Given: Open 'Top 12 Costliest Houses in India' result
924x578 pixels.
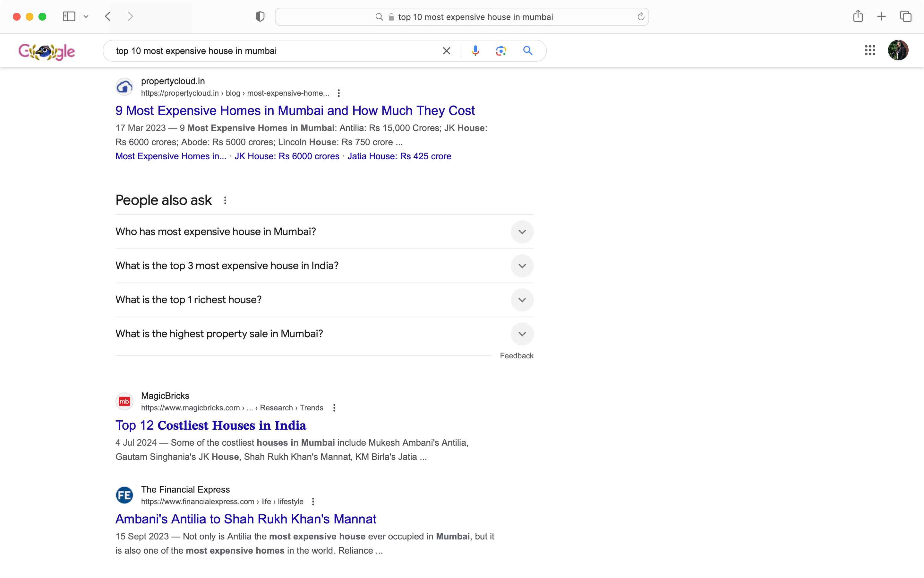Looking at the screenshot, I should click(x=211, y=425).
